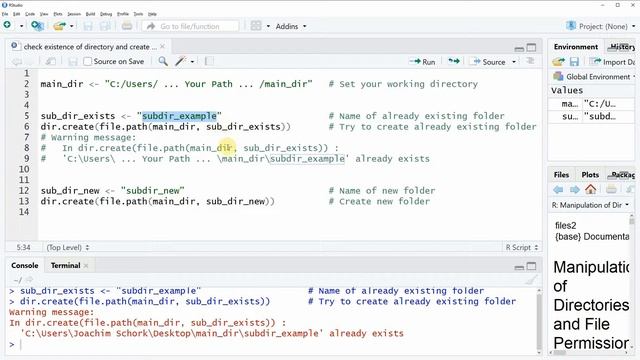Screen dimensions: 640x360
Task: Open the Addins dropdown
Action: (x=291, y=26)
